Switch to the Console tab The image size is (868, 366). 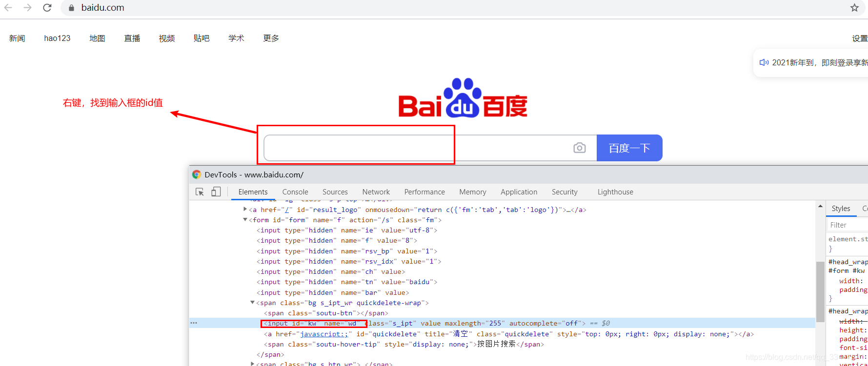click(295, 192)
